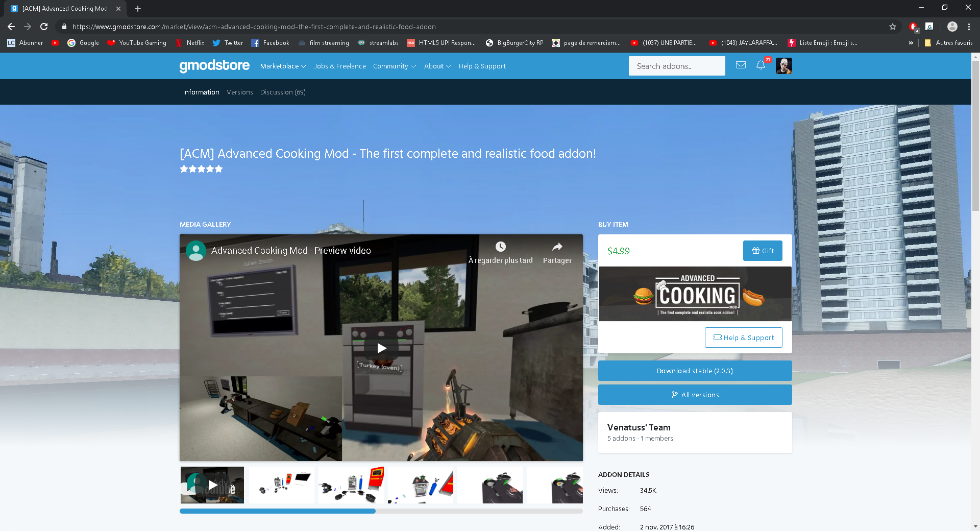Show more bookmarks via double chevron
The image size is (980, 531).
click(x=911, y=43)
